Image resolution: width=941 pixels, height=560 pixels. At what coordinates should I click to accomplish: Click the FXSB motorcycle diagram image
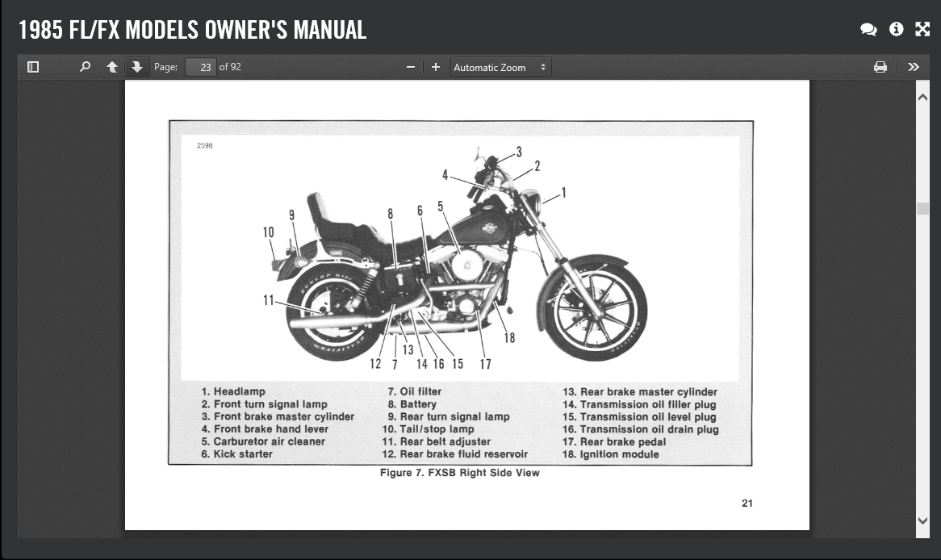460,258
